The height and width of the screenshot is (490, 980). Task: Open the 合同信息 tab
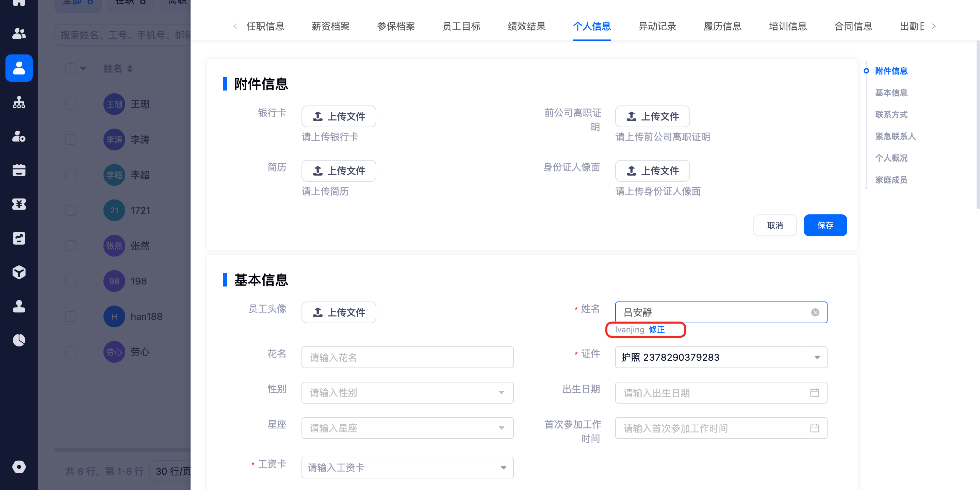[x=852, y=26]
